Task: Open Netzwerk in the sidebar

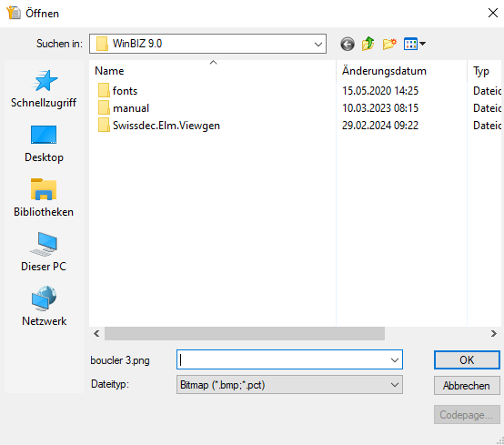Action: pos(44,307)
